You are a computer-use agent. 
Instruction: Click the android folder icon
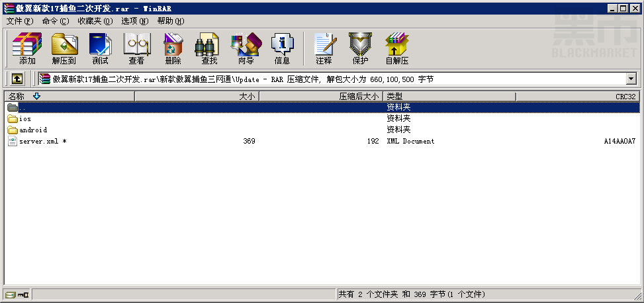(x=13, y=130)
